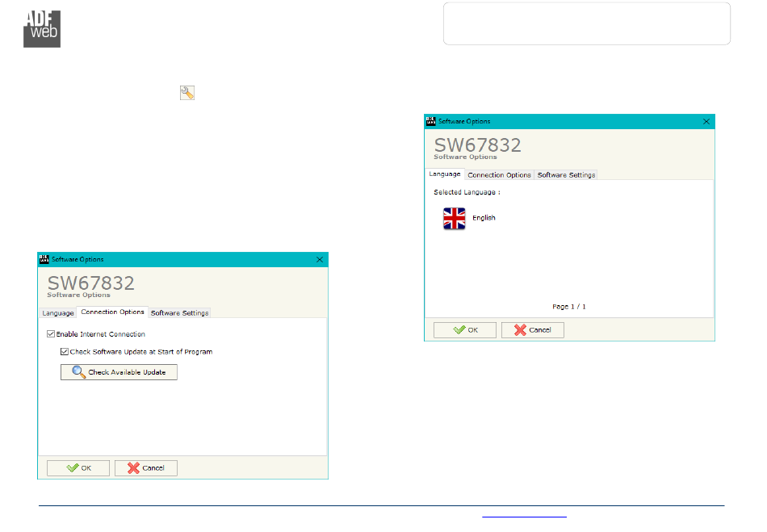Open Software Settings tab in right window

(x=567, y=175)
